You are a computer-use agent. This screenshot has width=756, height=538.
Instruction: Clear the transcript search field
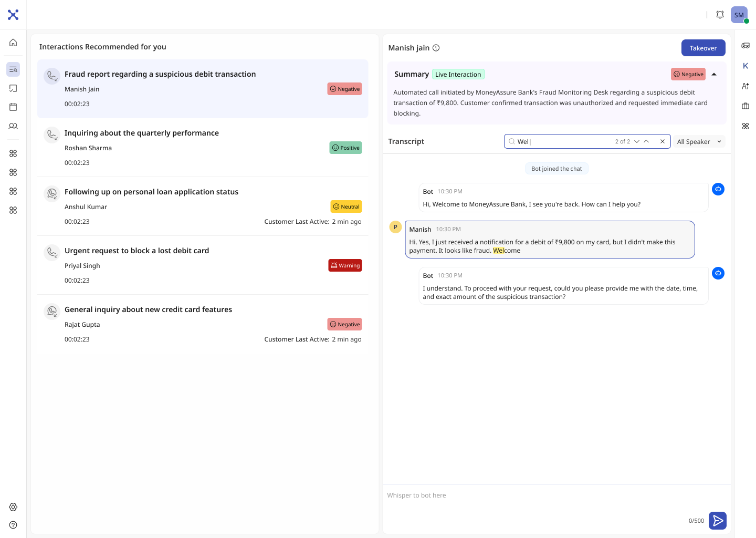(x=663, y=141)
